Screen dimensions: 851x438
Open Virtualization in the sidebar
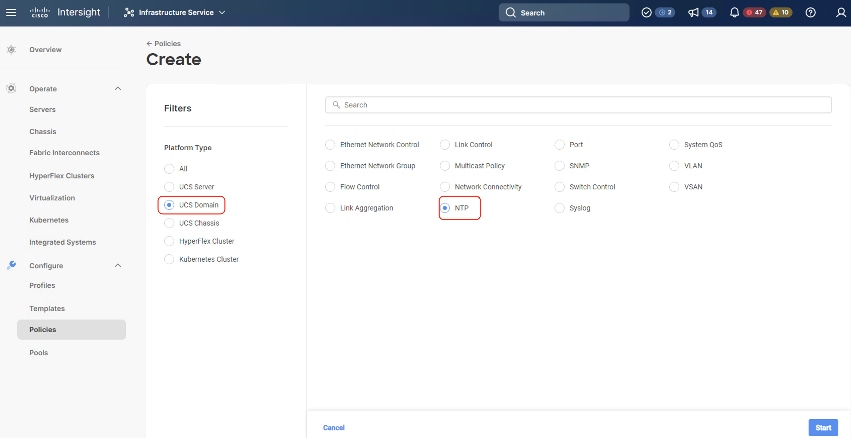[52, 198]
